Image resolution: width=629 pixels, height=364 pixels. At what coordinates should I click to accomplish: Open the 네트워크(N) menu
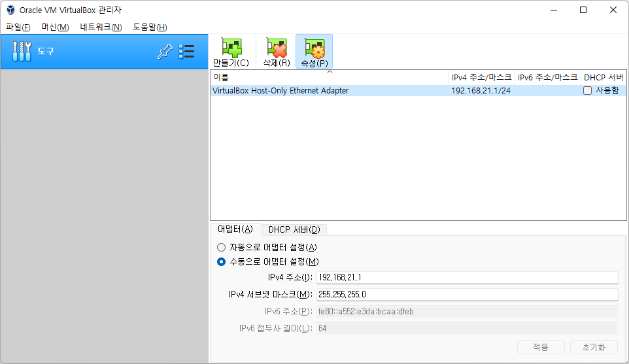(x=101, y=27)
